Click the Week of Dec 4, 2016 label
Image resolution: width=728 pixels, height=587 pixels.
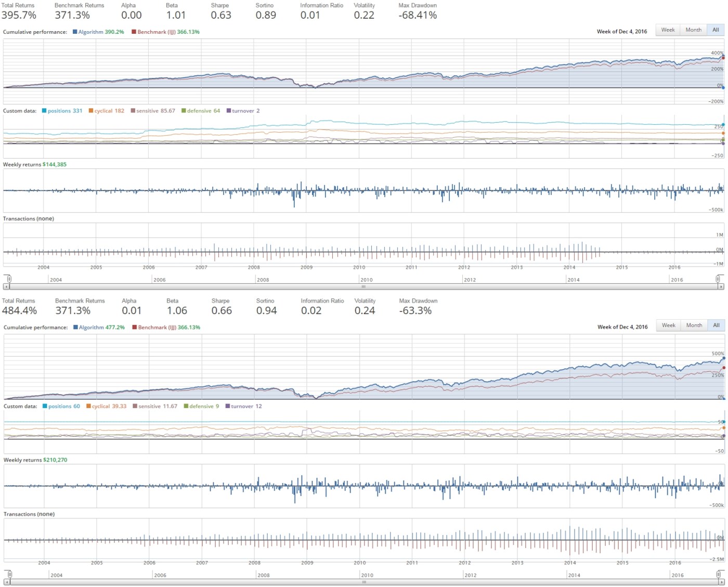pos(622,31)
